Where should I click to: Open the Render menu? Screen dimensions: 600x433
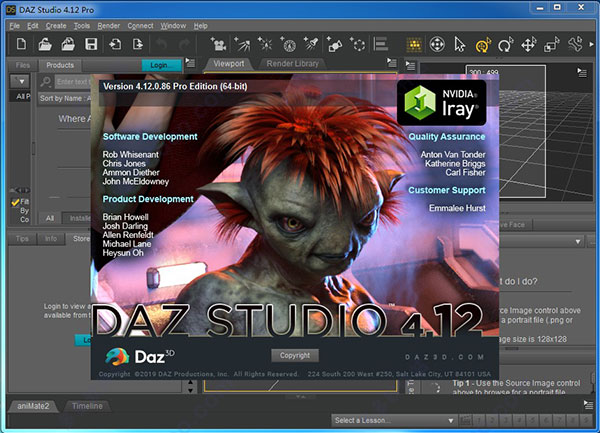(108, 26)
